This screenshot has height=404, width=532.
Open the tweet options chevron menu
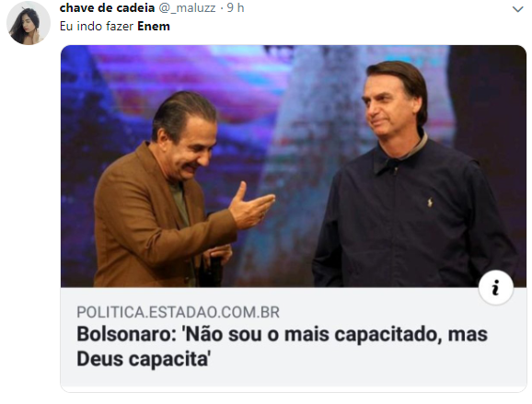[518, 9]
